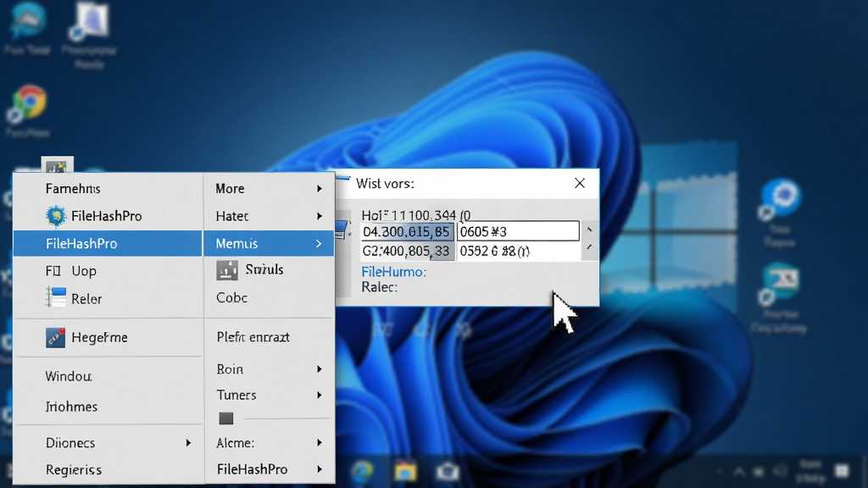
Task: Expand the highlighted Memuis submenu arrow
Action: [319, 243]
